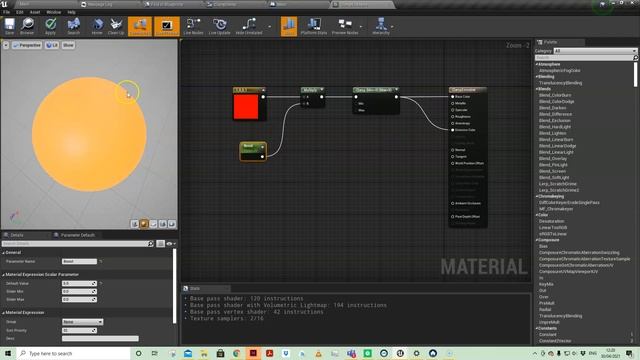The image size is (640, 360).
Task: Select the third preview mesh shape icon
Action: 153,224
